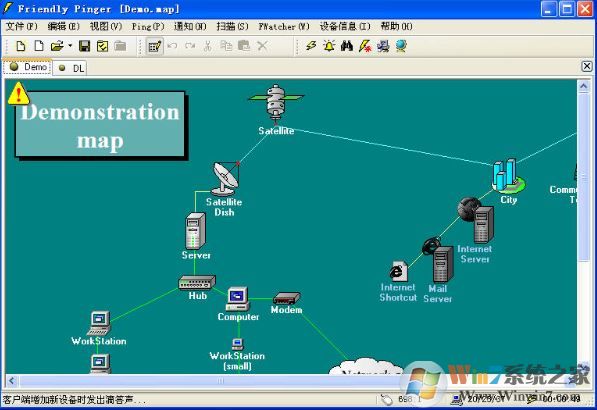
Task: Open the Ping(P) menu
Action: click(148, 26)
